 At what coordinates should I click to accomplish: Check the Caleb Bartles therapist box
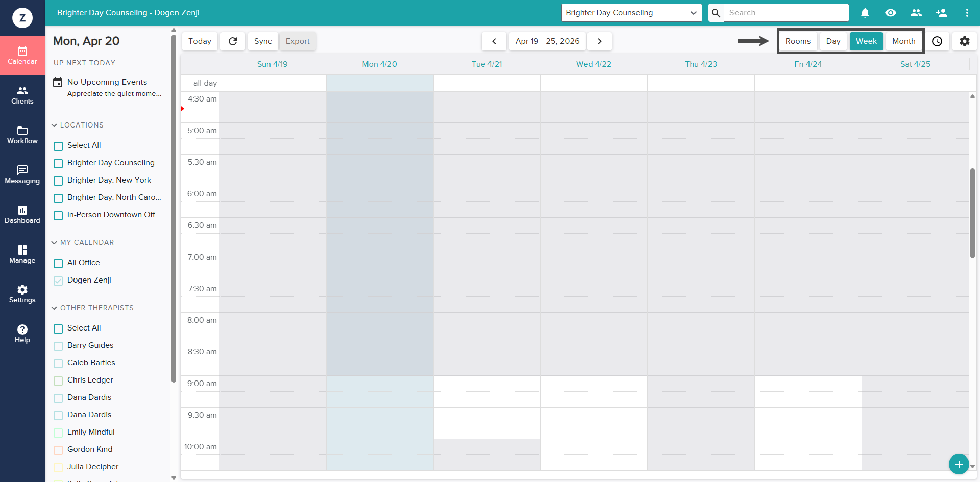coord(58,363)
